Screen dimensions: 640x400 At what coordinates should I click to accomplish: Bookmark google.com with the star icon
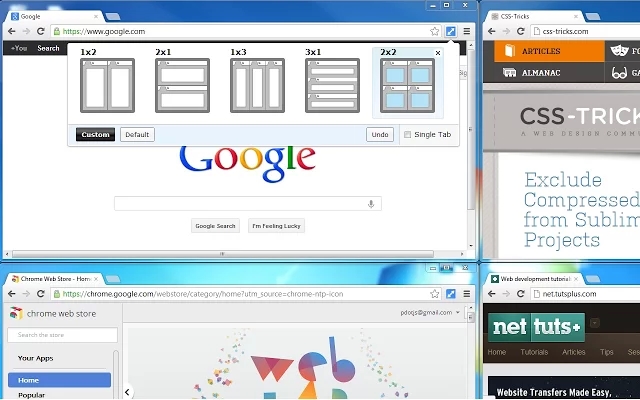coord(435,32)
